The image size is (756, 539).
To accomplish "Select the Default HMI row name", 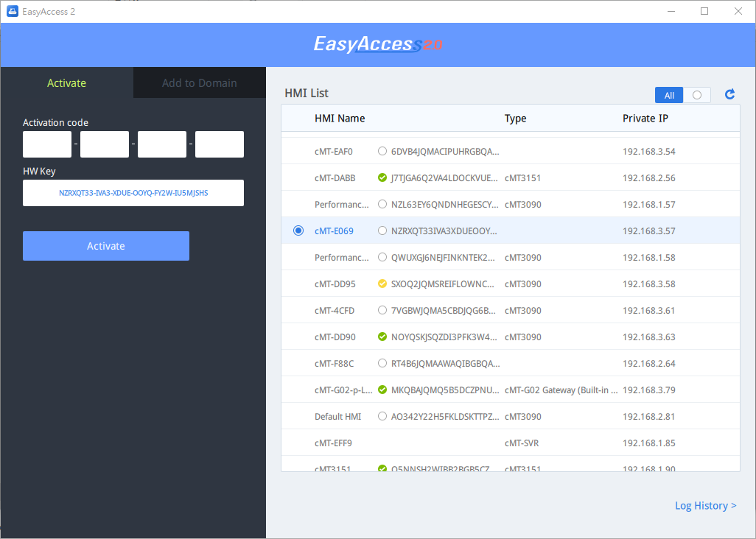I will click(x=338, y=416).
